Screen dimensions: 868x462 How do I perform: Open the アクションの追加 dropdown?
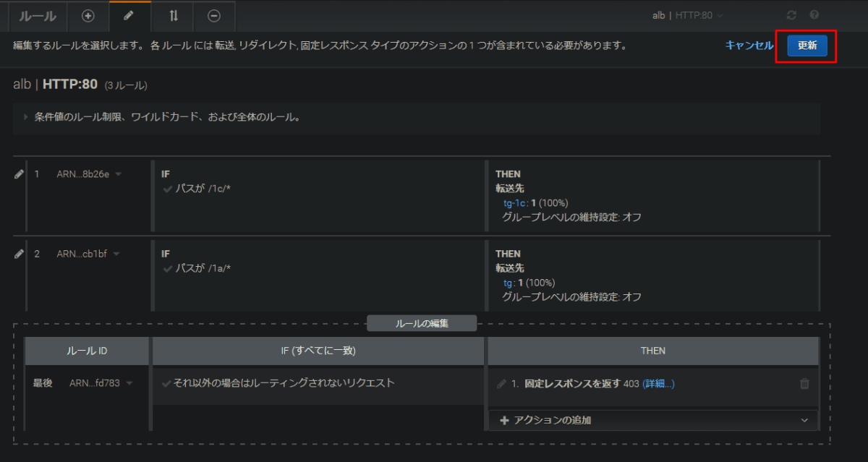[x=653, y=420]
